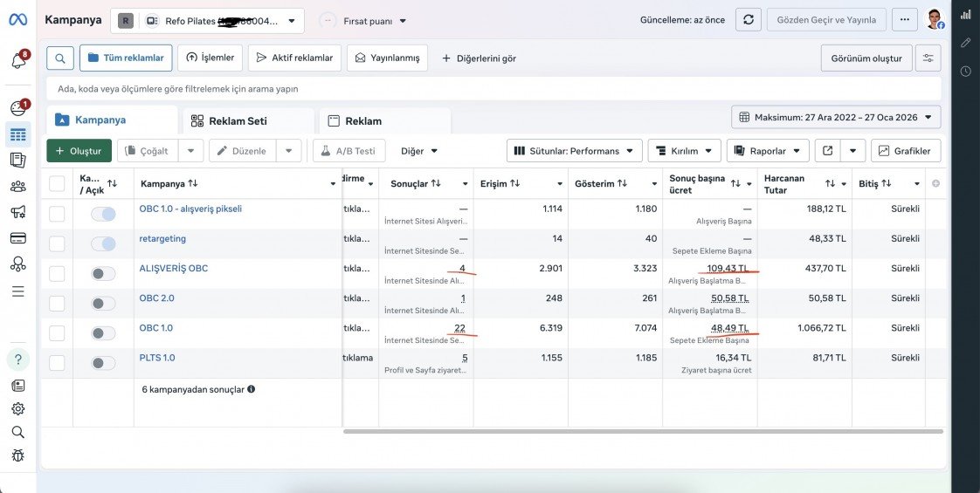The height and width of the screenshot is (493, 980).
Task: Check the box for PLTS 1.0 row
Action: 57,363
